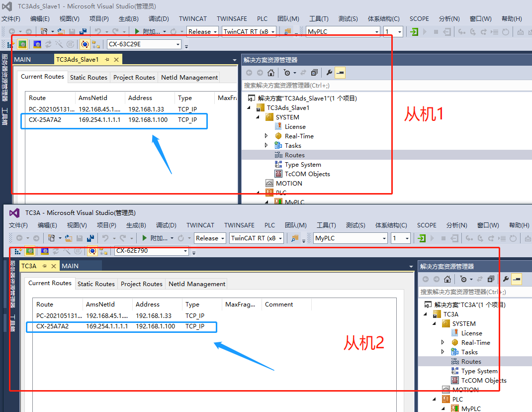Click Restart TwinCAT Run Mode icon in TC3A window
The width and height of the screenshot is (532, 412).
29,251
